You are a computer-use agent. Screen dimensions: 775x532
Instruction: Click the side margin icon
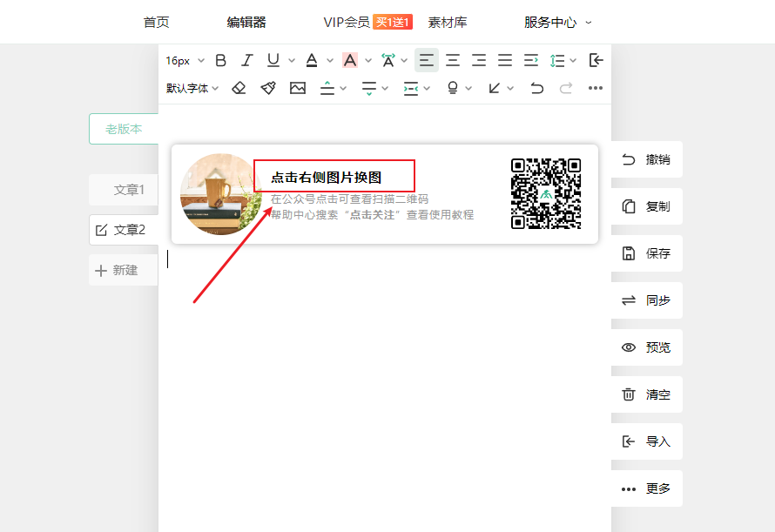[x=411, y=88]
